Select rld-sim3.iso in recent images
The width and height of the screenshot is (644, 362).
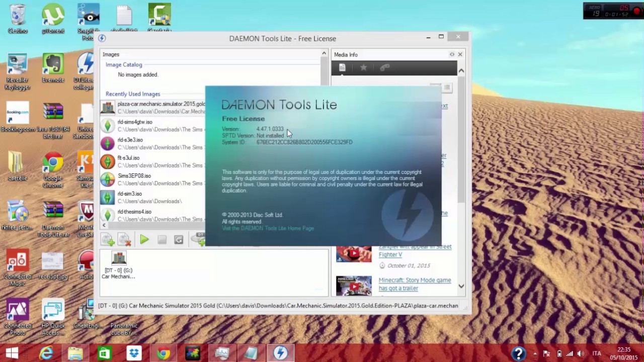tap(153, 198)
